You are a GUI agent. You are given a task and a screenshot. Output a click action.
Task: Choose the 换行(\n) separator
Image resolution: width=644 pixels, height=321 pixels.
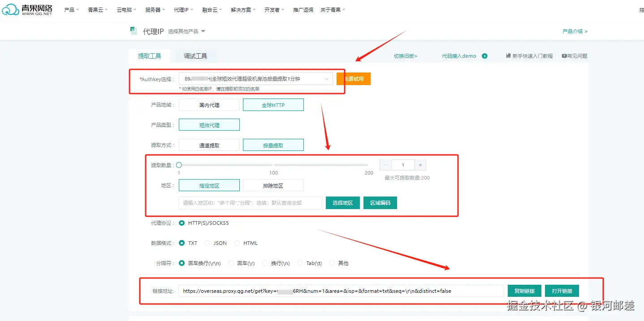[265, 263]
